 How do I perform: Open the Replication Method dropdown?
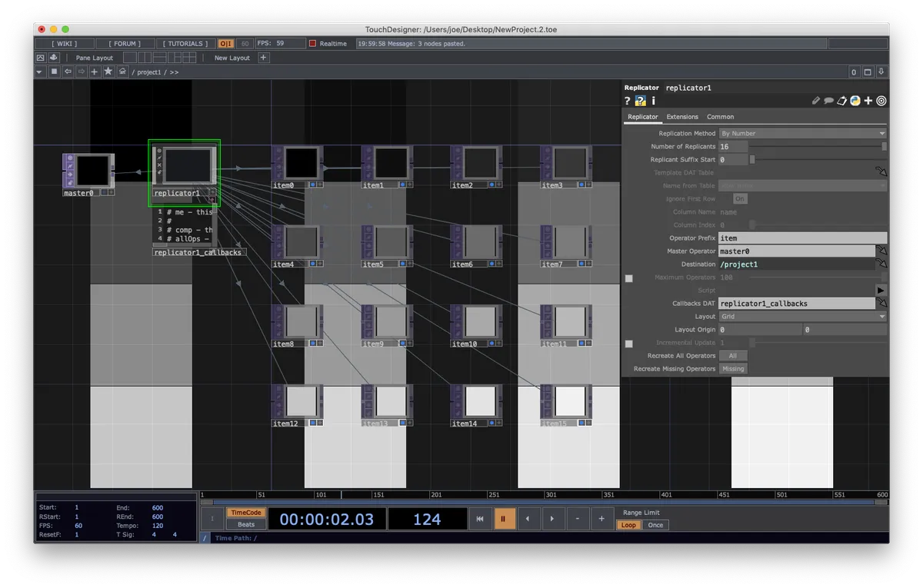coord(802,134)
